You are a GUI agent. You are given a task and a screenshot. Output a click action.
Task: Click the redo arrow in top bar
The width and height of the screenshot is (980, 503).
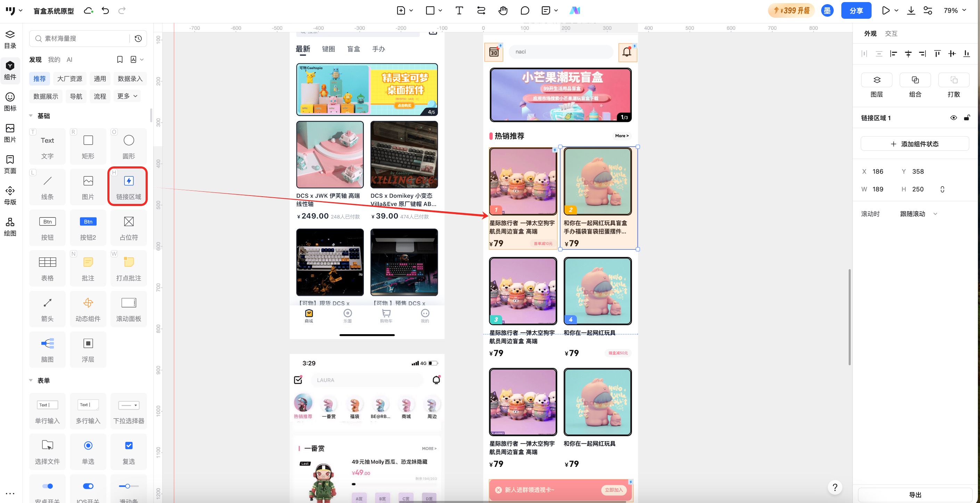click(122, 11)
